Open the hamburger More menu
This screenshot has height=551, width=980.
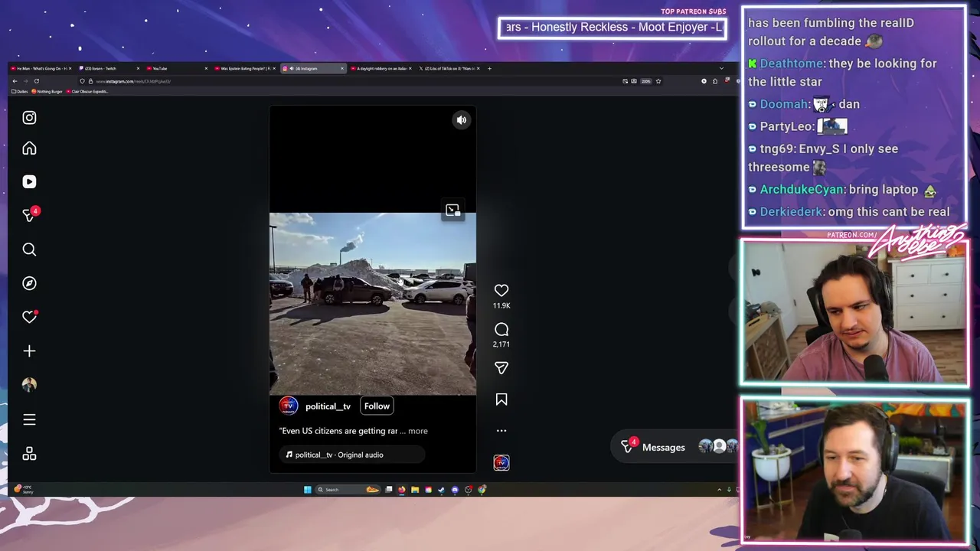coord(29,419)
